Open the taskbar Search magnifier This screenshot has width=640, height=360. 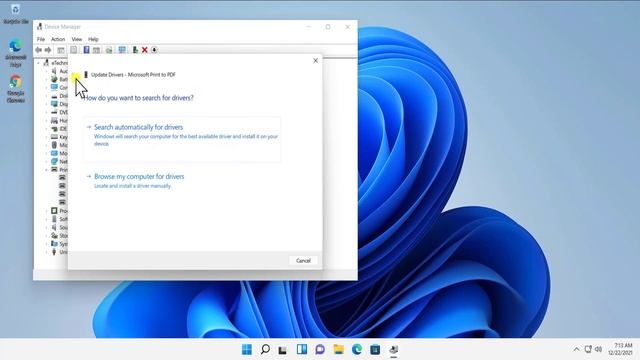[265, 349]
